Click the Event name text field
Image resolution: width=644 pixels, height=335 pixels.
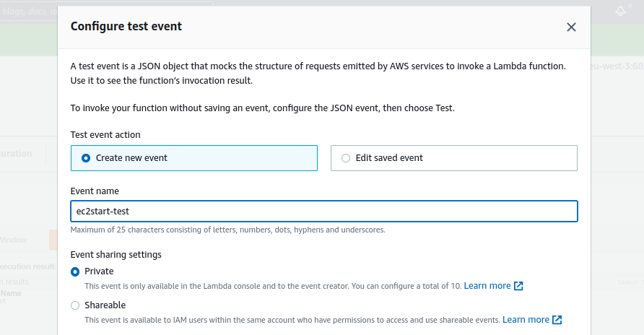324,211
